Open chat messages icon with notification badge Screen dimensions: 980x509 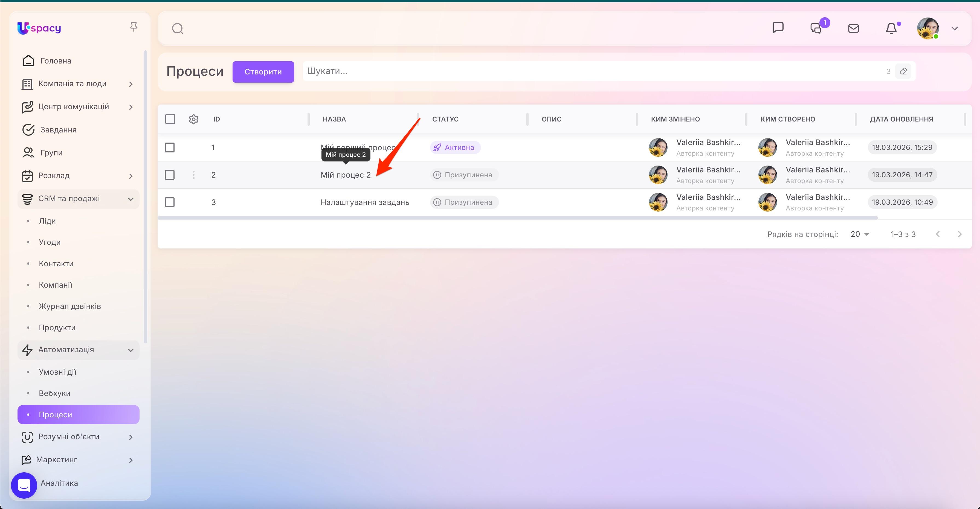(x=815, y=28)
